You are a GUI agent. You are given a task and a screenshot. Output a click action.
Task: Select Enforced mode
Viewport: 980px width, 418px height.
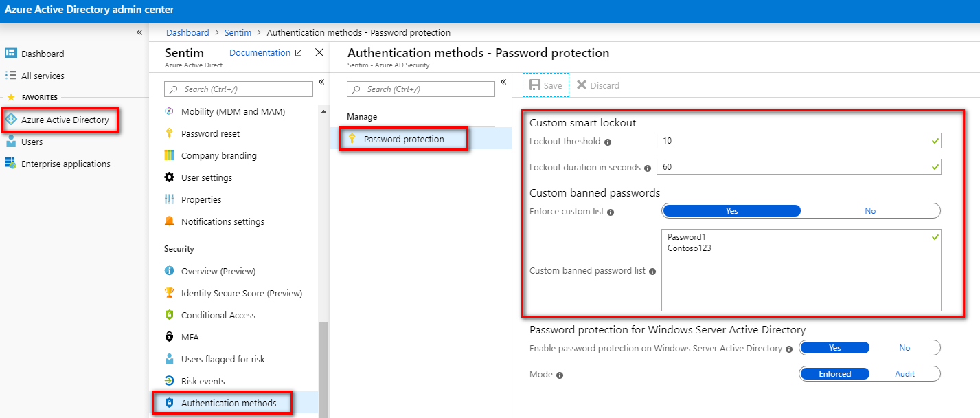pos(834,374)
